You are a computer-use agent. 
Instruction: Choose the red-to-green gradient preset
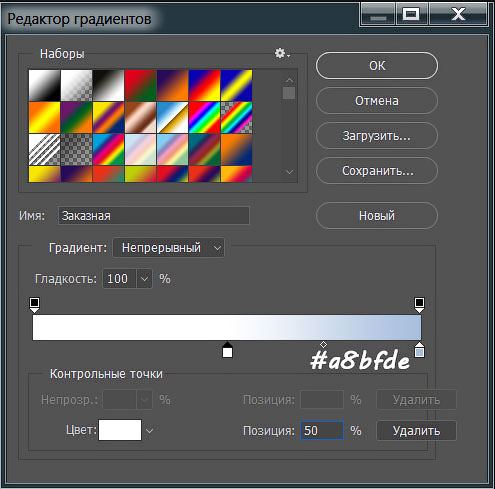[140, 85]
